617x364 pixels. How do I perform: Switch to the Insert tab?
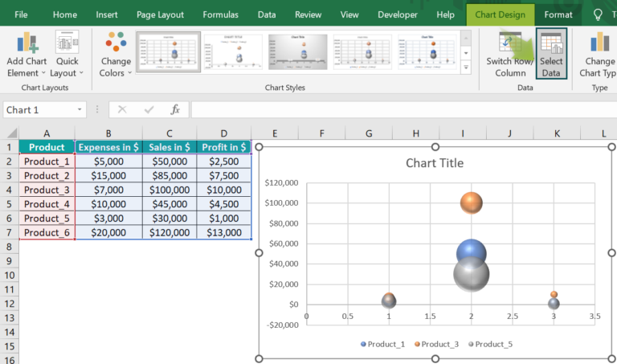point(107,14)
